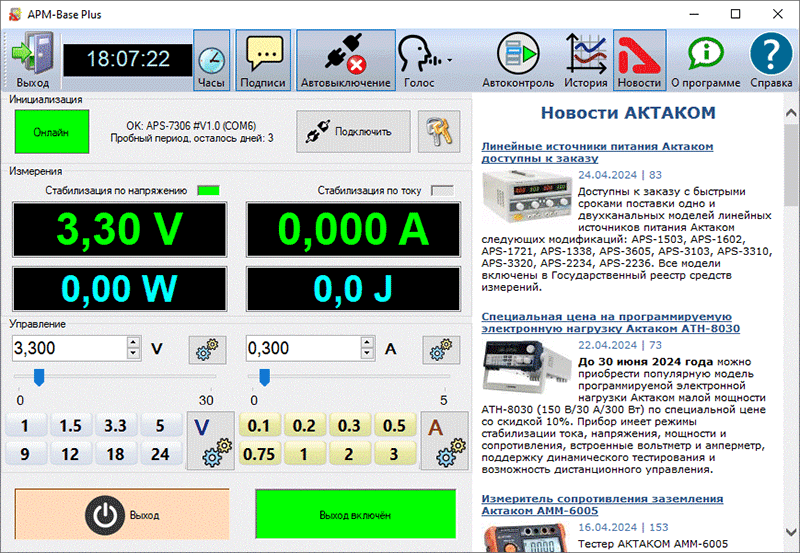Open the О программе info icon
This screenshot has width=800, height=553.
705,59
